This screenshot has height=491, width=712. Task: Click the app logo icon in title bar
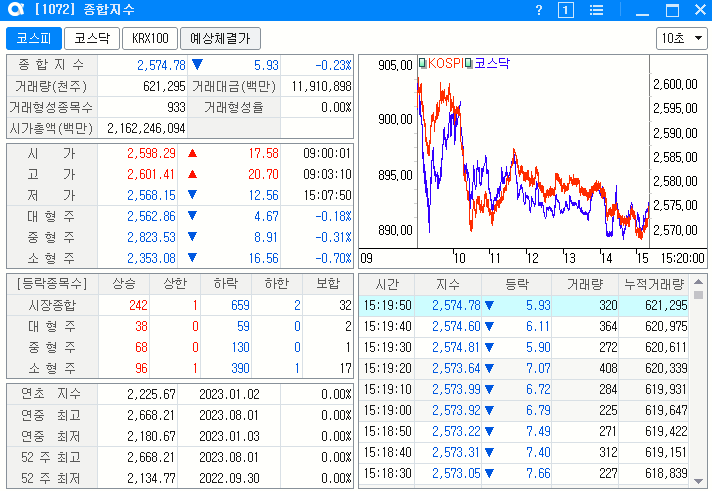pos(16,10)
